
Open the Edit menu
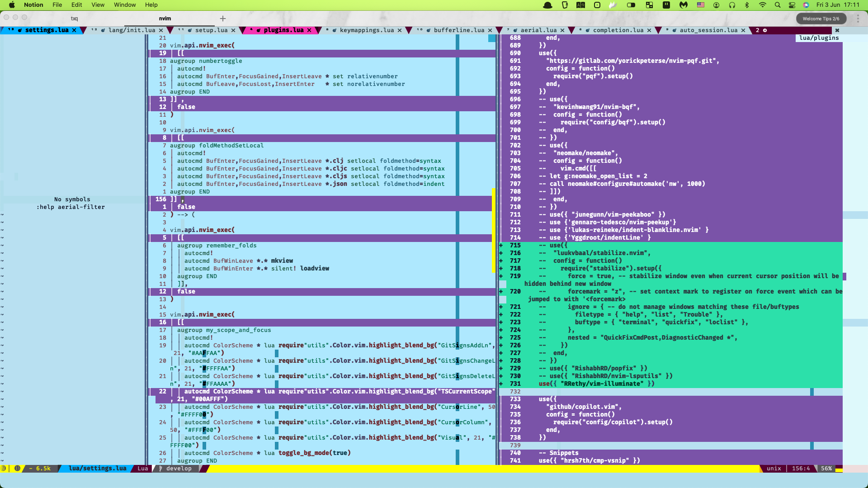pyautogui.click(x=77, y=5)
